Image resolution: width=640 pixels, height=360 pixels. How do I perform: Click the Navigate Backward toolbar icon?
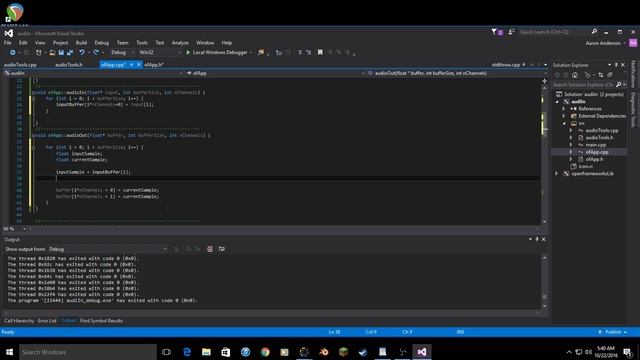pos(13,53)
